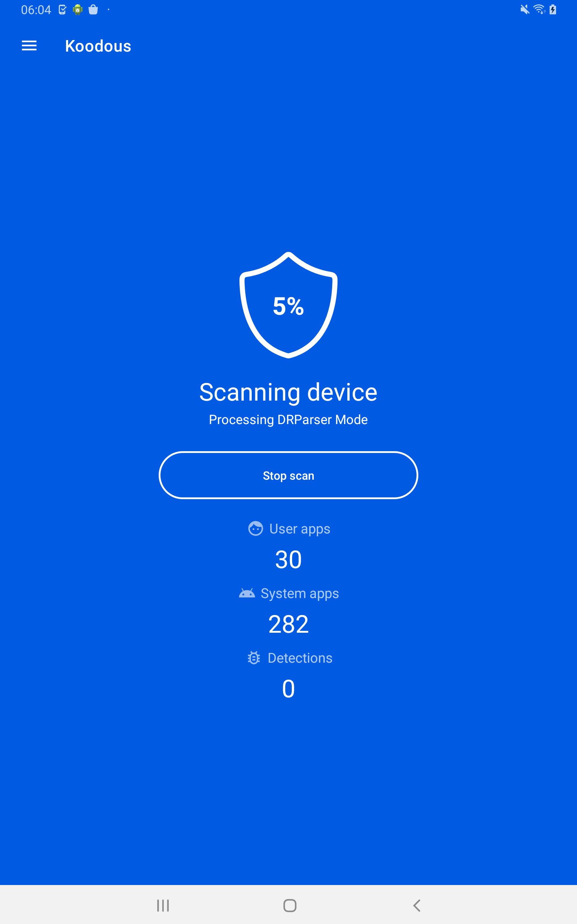The image size is (577, 924).
Task: Tap the green Android notification icon
Action: (x=78, y=9)
